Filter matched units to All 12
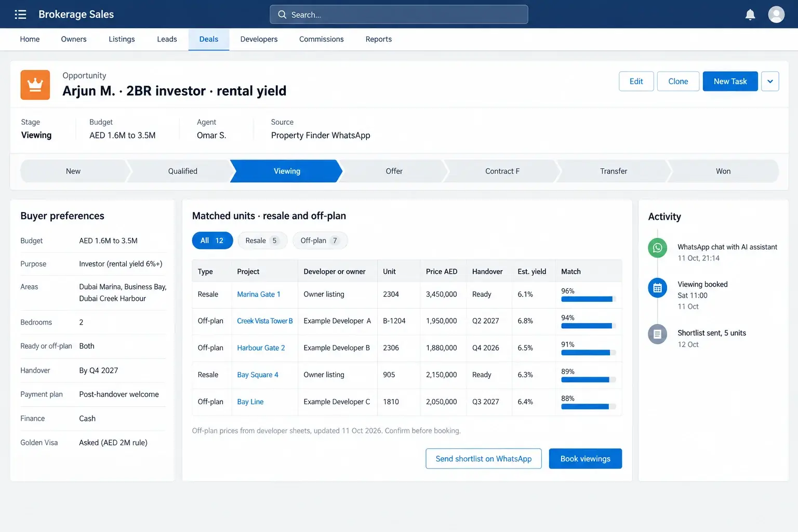Image resolution: width=798 pixels, height=532 pixels. point(212,241)
